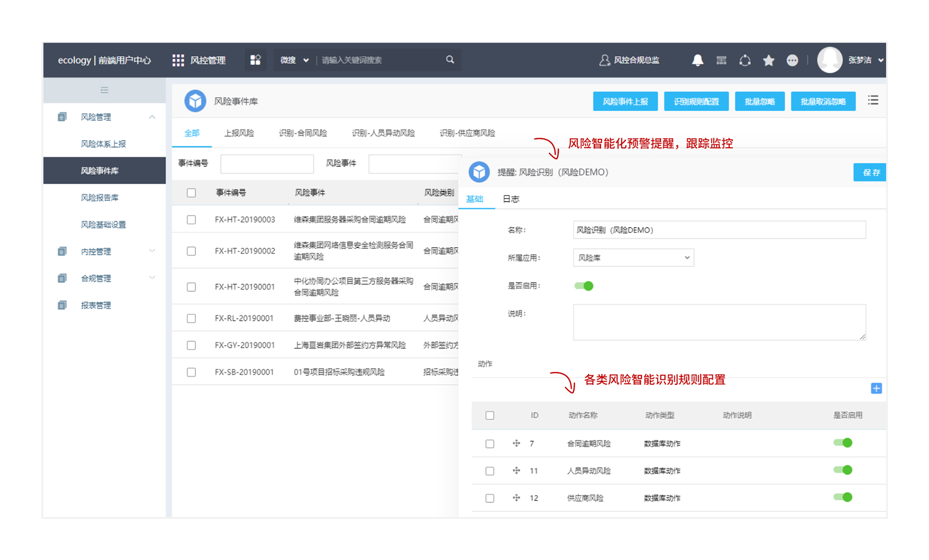
Task: Click the chat bubble more icon
Action: tap(792, 60)
